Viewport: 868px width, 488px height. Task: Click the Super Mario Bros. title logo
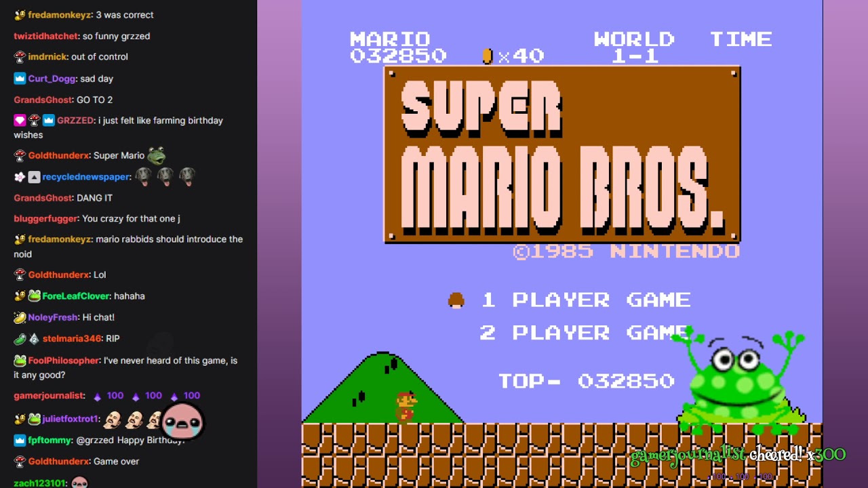(x=562, y=155)
